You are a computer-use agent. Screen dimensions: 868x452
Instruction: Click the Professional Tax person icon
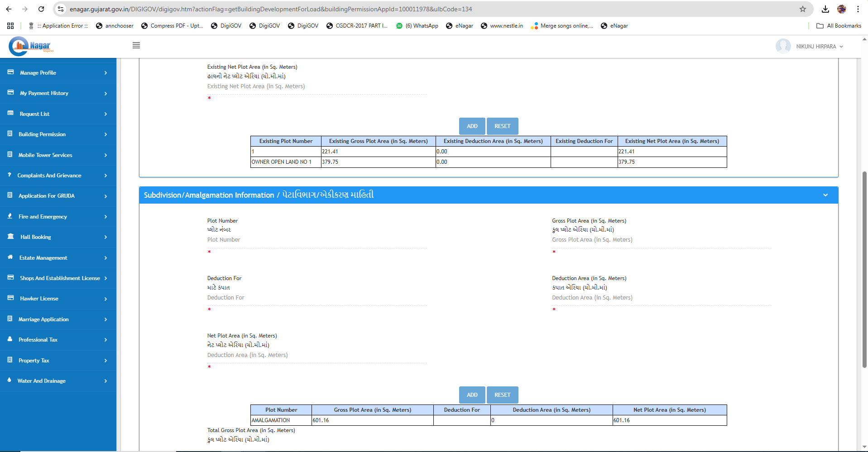[10, 339]
